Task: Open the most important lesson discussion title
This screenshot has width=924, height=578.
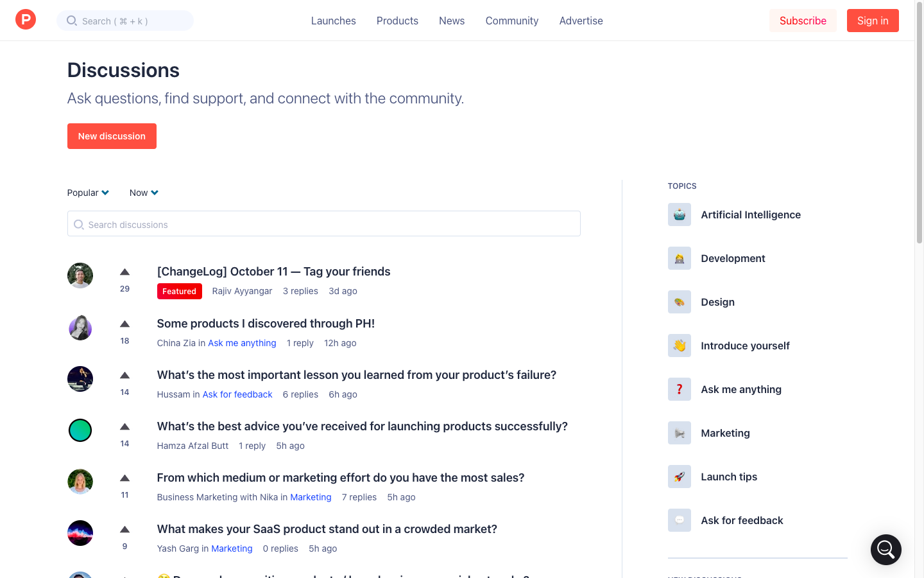Action: (x=357, y=375)
